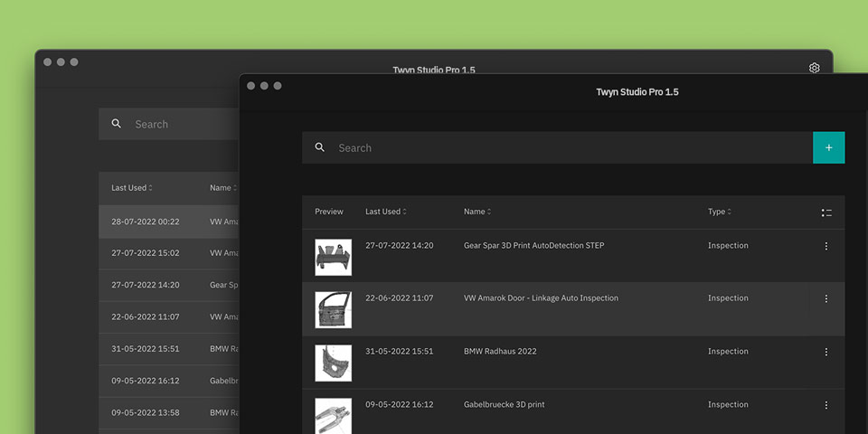Open the BMW Radhaus preview thumbnail
The width and height of the screenshot is (868, 434).
(x=334, y=363)
